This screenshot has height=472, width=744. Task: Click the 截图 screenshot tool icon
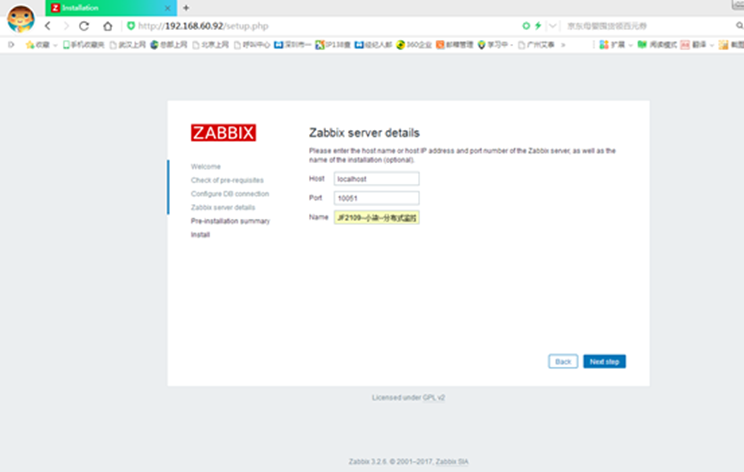[731, 45]
